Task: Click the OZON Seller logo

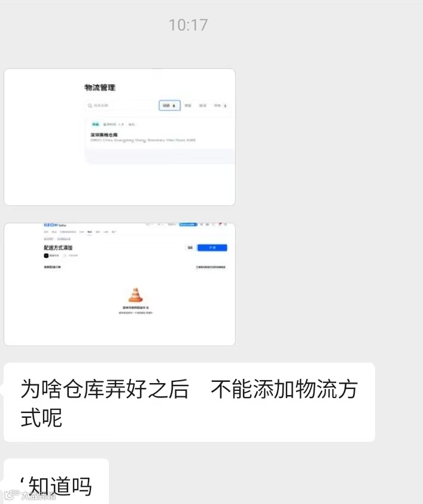Action: tap(55, 225)
